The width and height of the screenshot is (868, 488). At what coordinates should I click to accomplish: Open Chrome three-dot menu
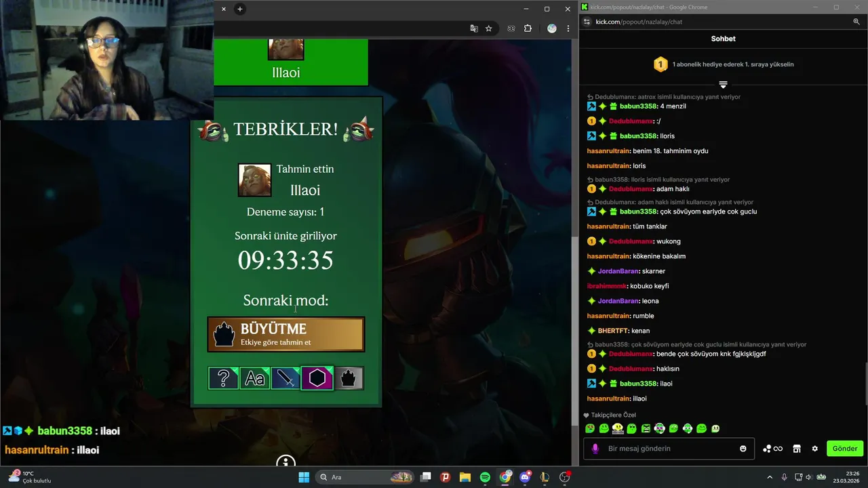click(568, 28)
